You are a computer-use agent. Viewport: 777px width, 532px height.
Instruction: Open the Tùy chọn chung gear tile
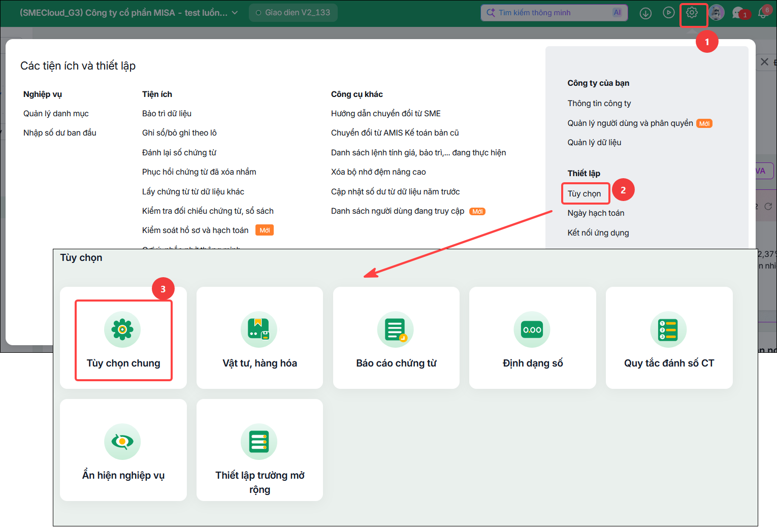[x=123, y=338]
